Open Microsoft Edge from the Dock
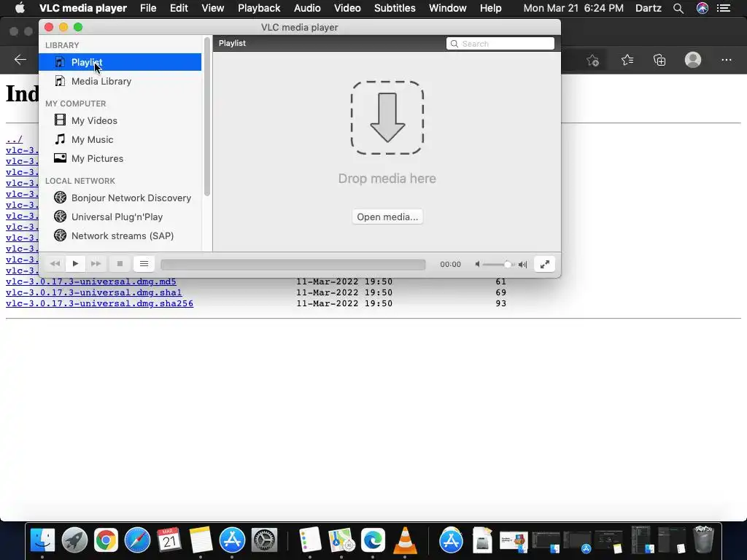747x560 pixels. 373,540
